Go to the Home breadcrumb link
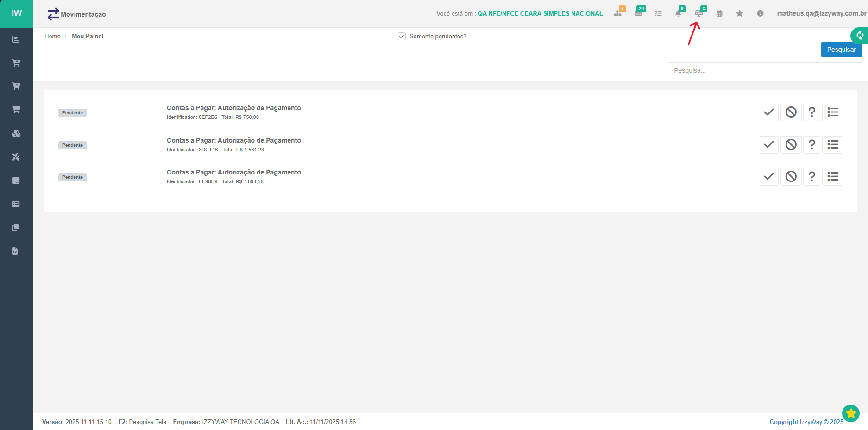The height and width of the screenshot is (430, 868). pyautogui.click(x=52, y=36)
